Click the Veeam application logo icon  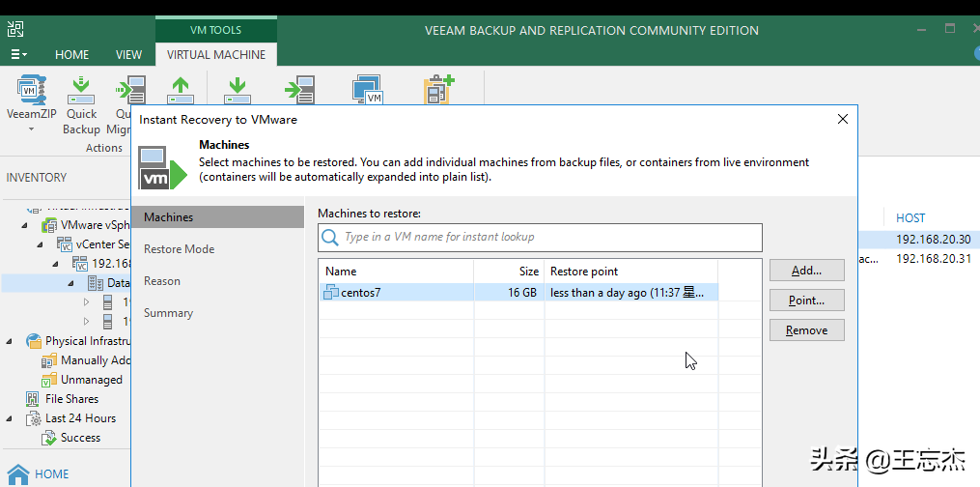click(15, 29)
